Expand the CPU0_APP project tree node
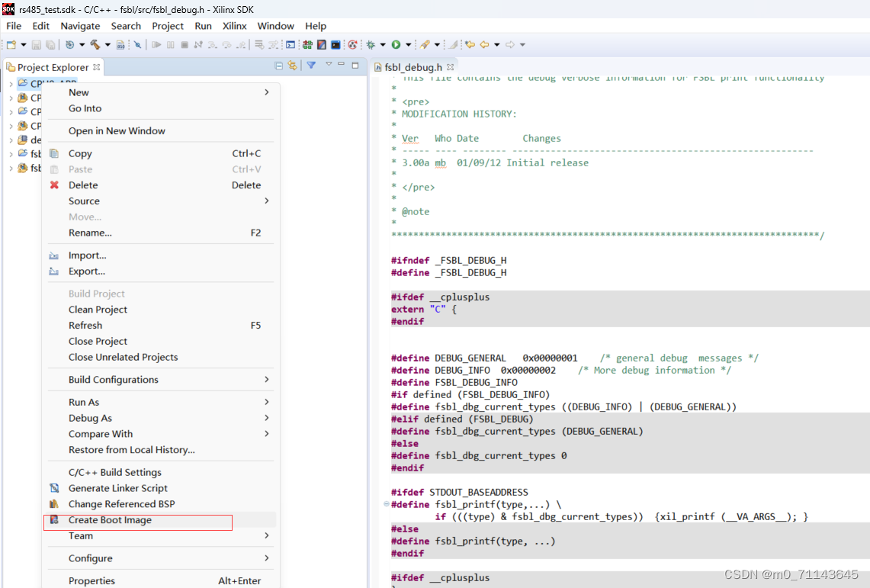This screenshot has height=588, width=870. (11, 84)
